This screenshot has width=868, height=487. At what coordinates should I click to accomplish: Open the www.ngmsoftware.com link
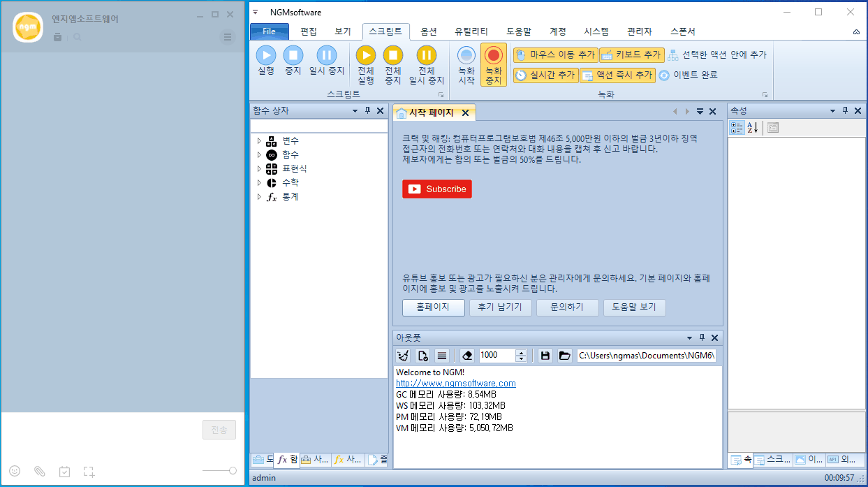[456, 383]
